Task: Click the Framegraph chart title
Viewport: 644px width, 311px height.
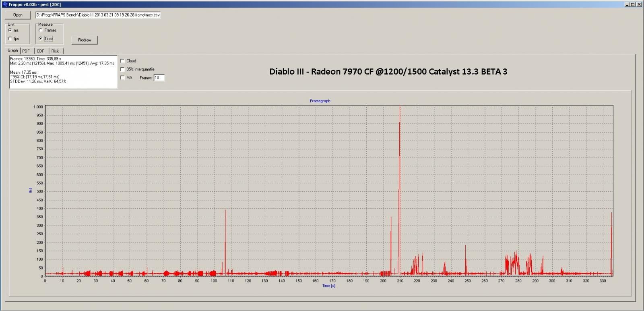Action: tap(320, 101)
